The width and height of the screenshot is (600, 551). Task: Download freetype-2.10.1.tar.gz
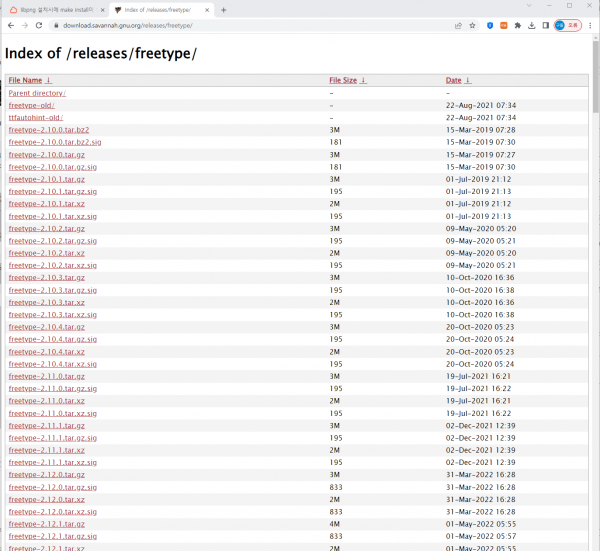pyautogui.click(x=47, y=179)
